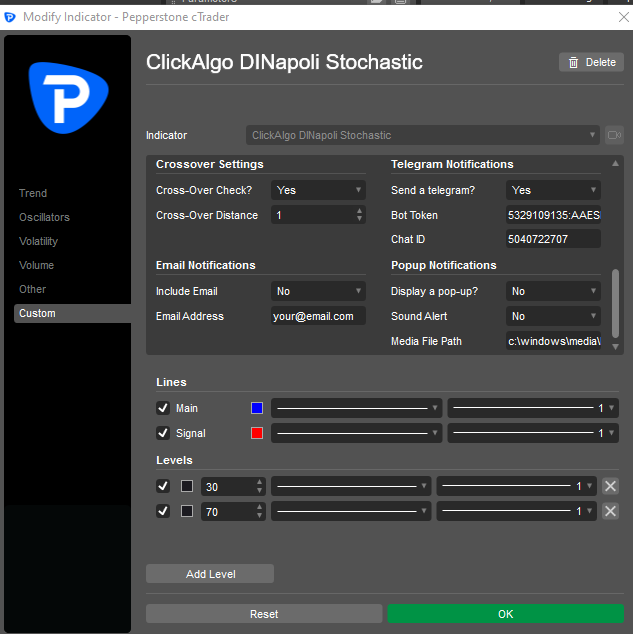
Task: Click the Bot Token field
Action: 553,215
